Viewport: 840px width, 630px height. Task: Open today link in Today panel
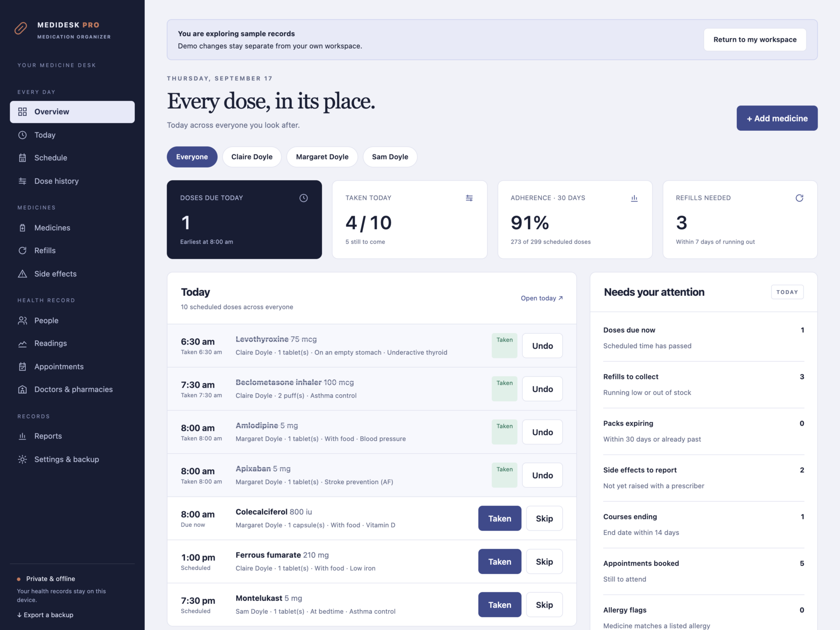(542, 298)
